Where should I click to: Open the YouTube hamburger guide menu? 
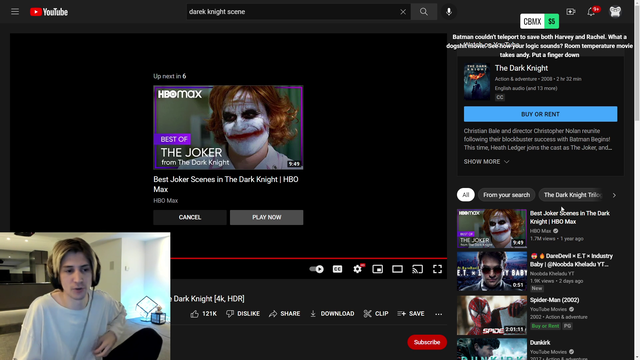point(15,12)
